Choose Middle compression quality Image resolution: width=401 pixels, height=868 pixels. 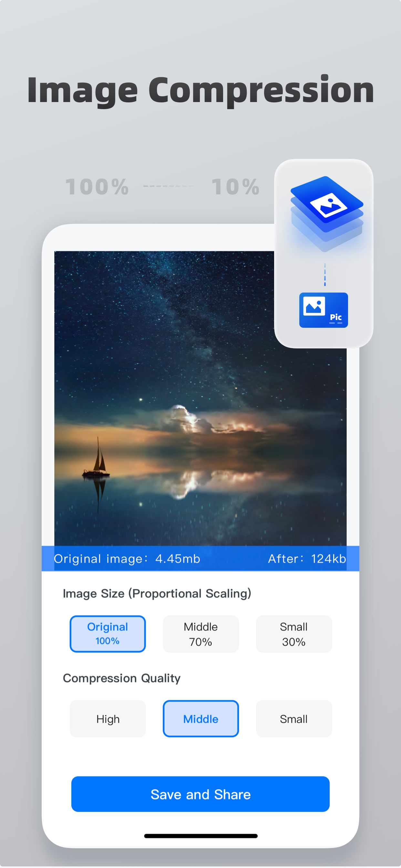201,718
